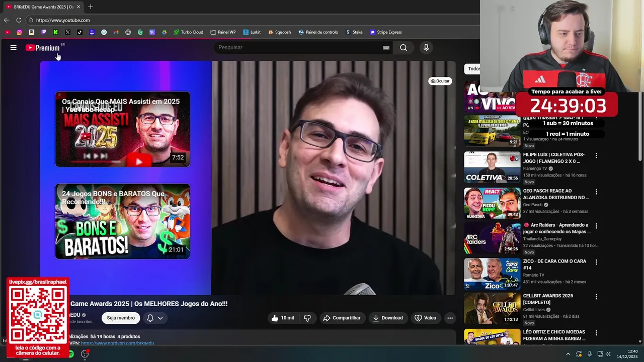Click the search magnifier button

[404, 48]
